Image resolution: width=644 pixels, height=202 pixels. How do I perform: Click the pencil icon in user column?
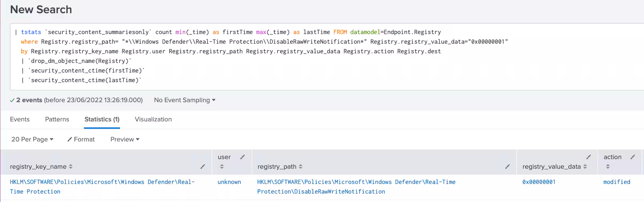242,157
